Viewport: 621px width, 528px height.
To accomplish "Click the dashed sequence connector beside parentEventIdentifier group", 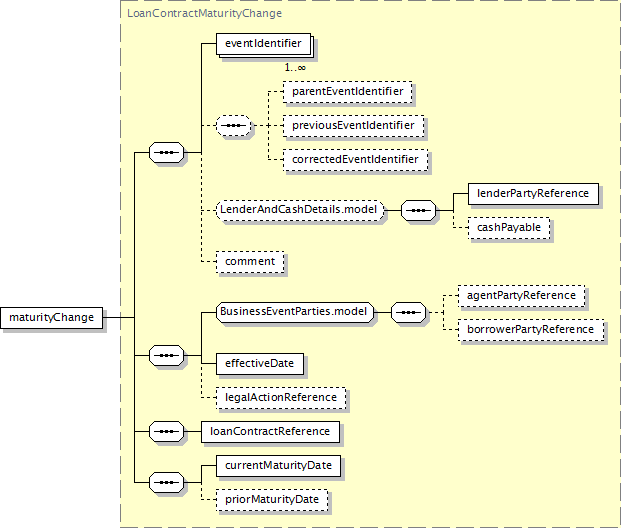I will 233,126.
